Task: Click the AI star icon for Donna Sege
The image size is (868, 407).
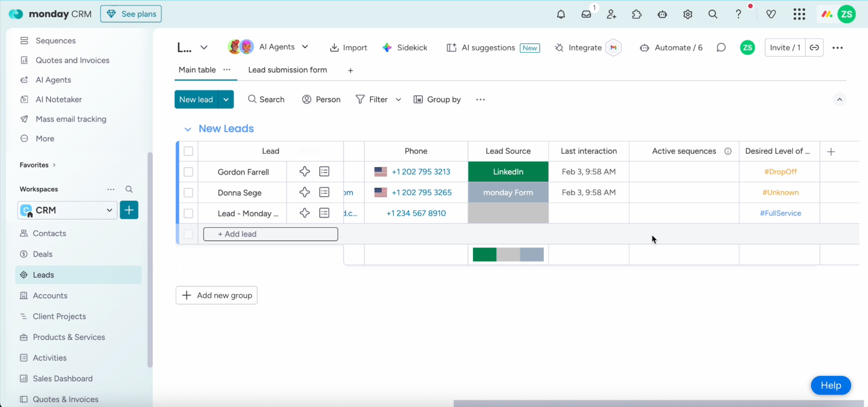Action: (x=305, y=192)
